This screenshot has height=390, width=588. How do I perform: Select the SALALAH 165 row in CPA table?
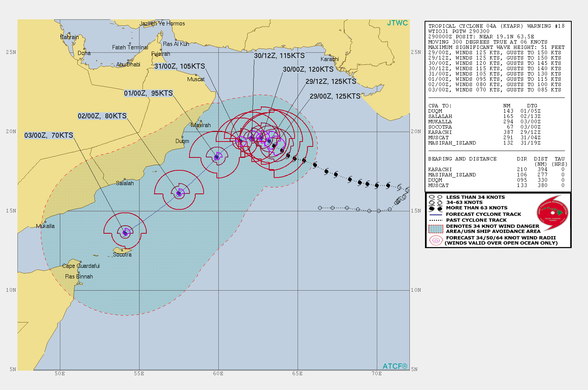point(485,116)
